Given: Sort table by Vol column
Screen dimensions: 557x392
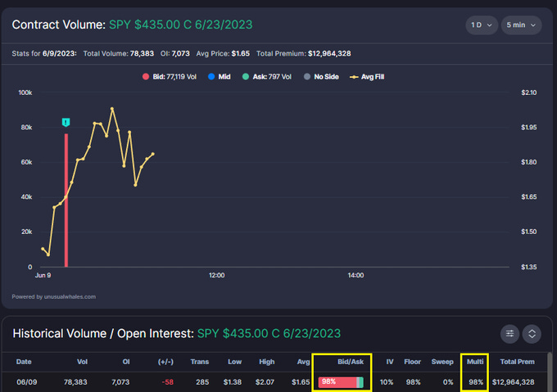Looking at the screenshot, I should pyautogui.click(x=82, y=362).
